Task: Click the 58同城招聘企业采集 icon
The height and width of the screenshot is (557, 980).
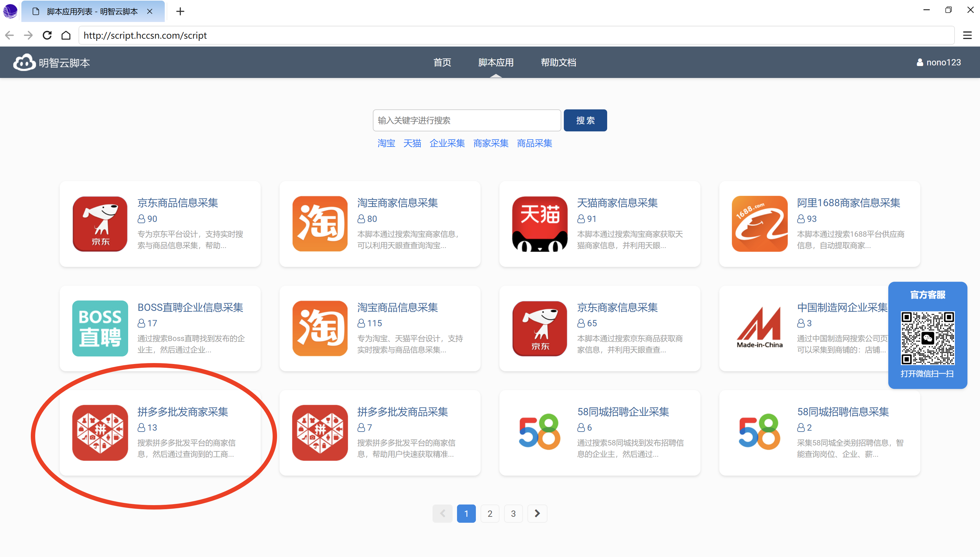Action: (x=540, y=433)
